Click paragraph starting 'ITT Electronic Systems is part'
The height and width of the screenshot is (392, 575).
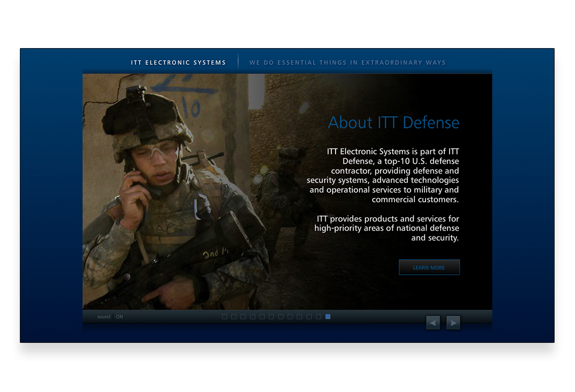tap(383, 175)
